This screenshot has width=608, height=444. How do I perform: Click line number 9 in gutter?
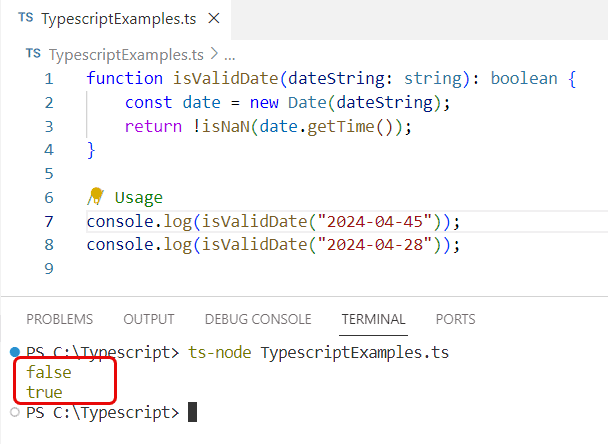(49, 268)
